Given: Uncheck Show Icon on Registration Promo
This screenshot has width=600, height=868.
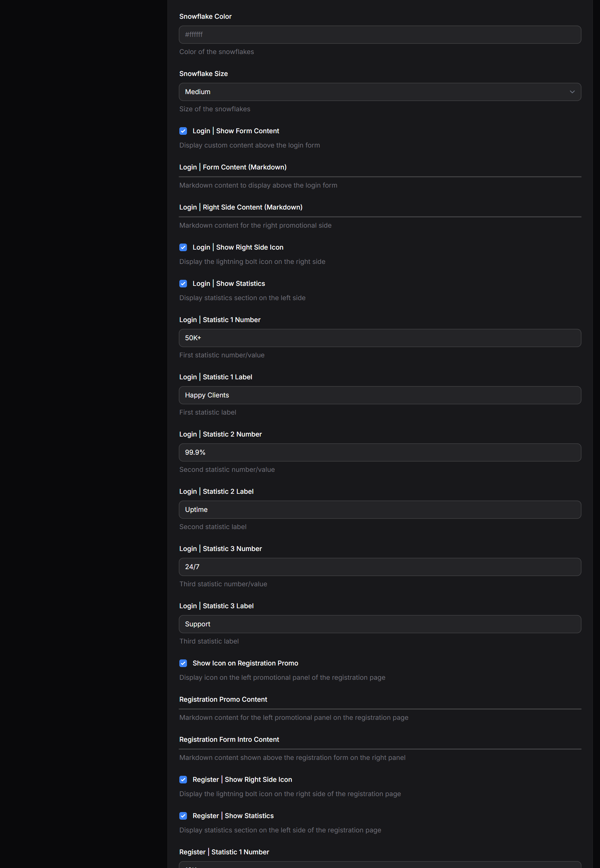Looking at the screenshot, I should tap(183, 663).
